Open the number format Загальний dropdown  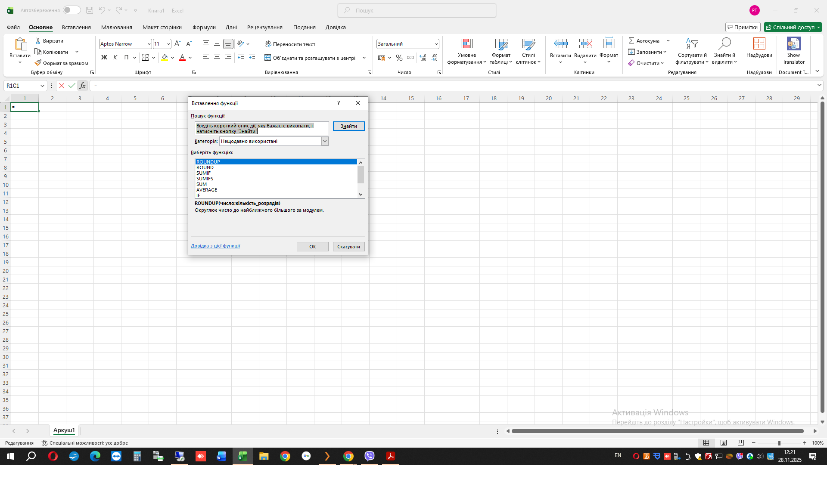[436, 44]
